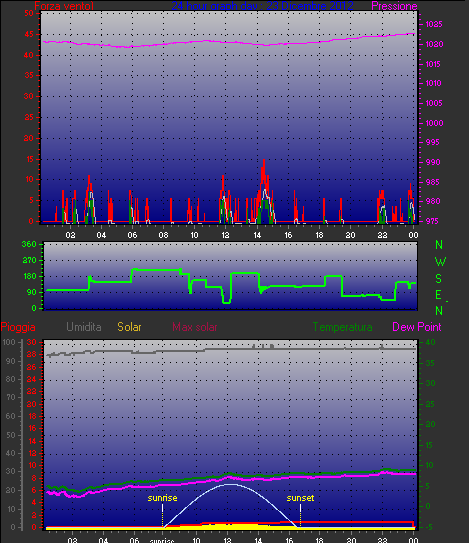Click the Umidita legend label
Image resolution: width=469 pixels, height=543 pixels.
point(84,327)
